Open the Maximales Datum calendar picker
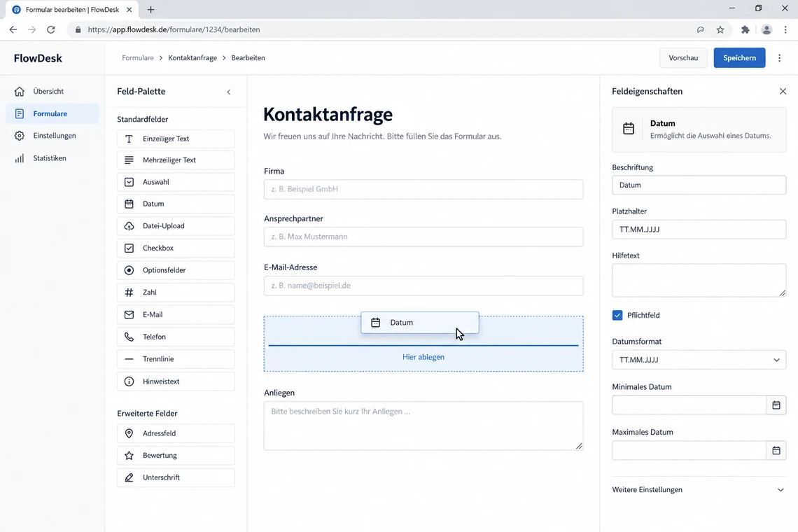 pos(776,451)
